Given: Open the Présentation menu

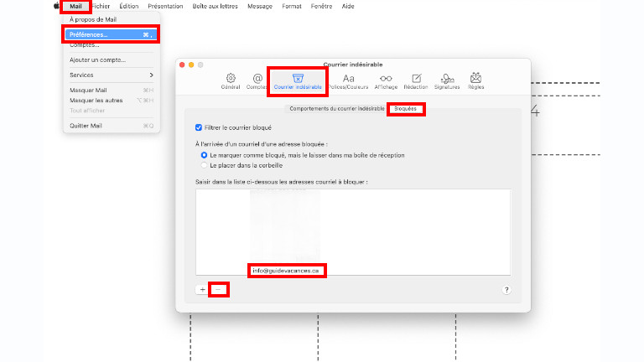Looking at the screenshot, I should pos(165,6).
